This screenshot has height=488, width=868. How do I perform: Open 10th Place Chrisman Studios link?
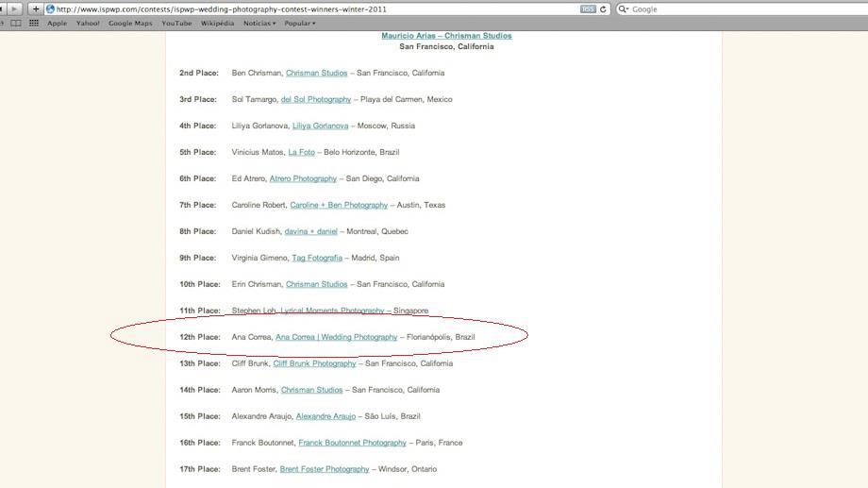click(x=317, y=284)
